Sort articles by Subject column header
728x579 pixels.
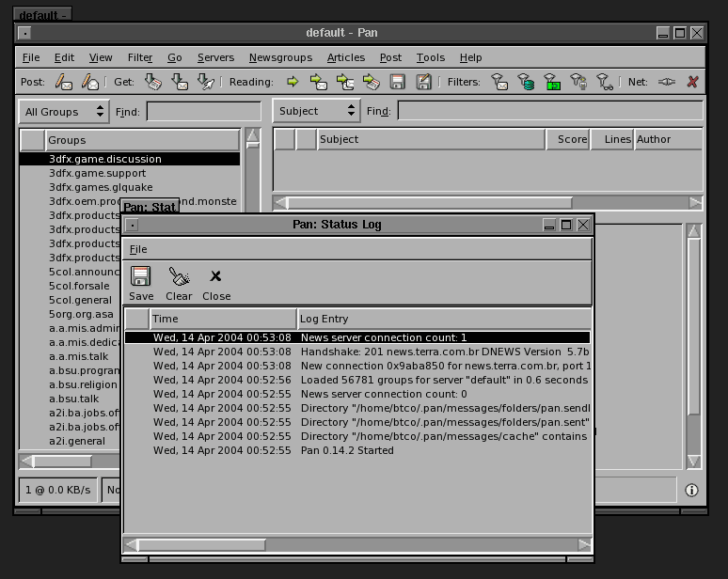click(431, 139)
